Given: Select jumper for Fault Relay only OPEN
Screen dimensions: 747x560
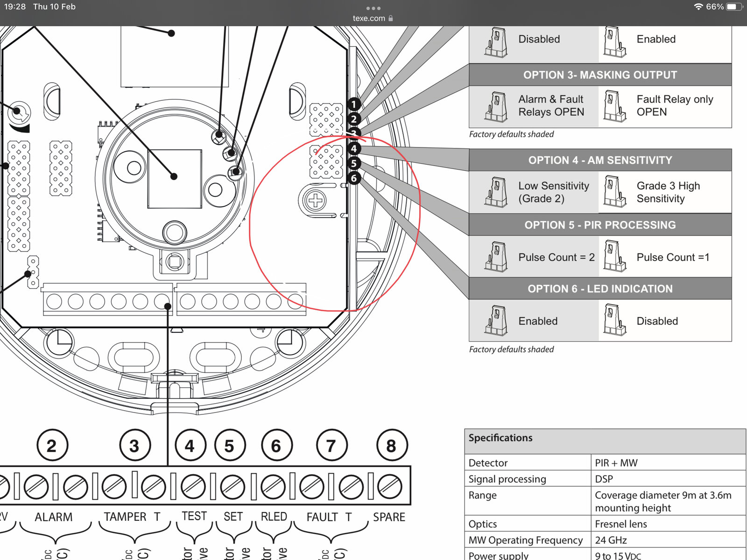Looking at the screenshot, I should 614,106.
